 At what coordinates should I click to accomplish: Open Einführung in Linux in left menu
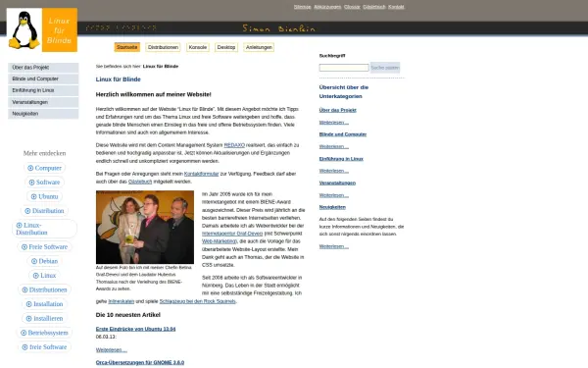tap(43, 90)
